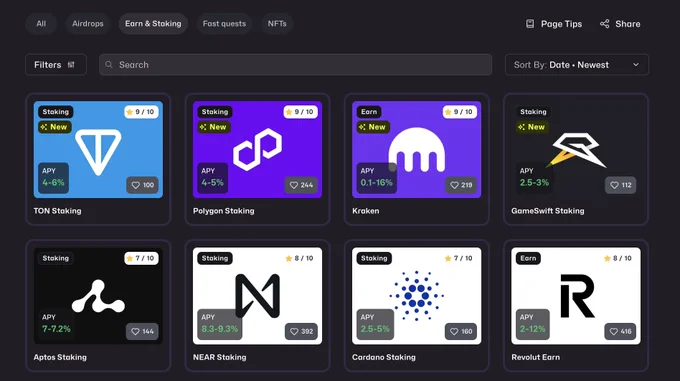Toggle Cardano Staking heart 160
This screenshot has width=680, height=381.
(461, 332)
